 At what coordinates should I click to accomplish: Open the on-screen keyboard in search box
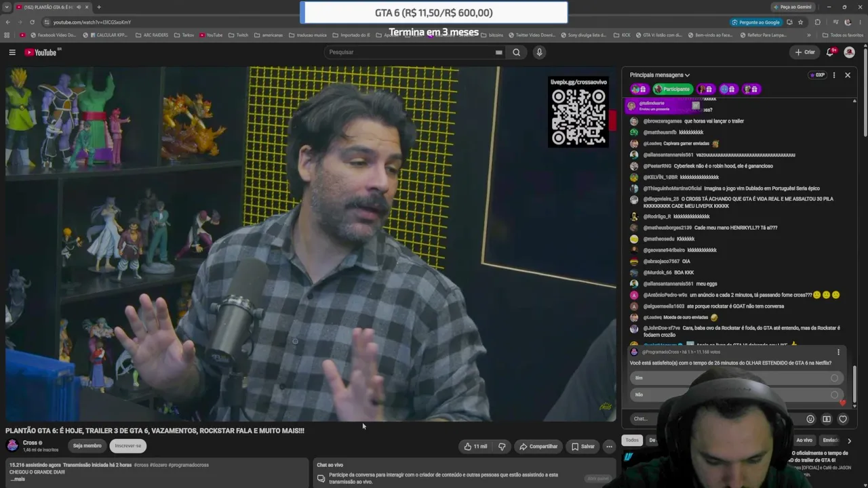[499, 52]
